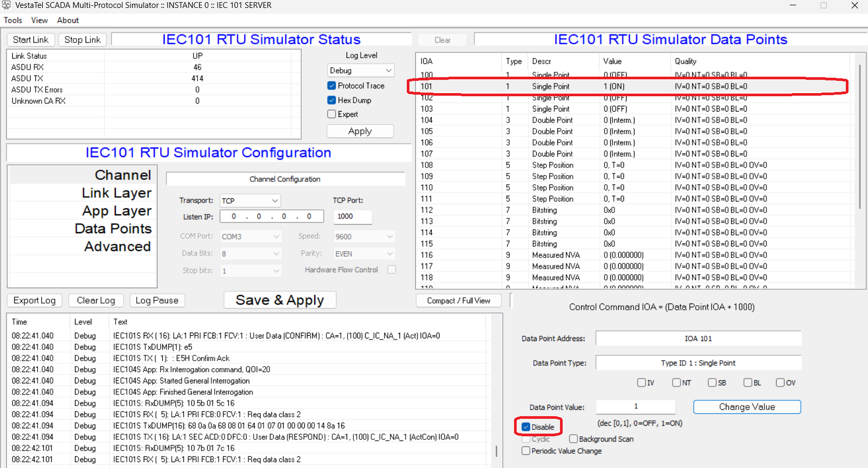Image resolution: width=868 pixels, height=468 pixels.
Task: Uncheck the Disable checkbox
Action: 526,427
